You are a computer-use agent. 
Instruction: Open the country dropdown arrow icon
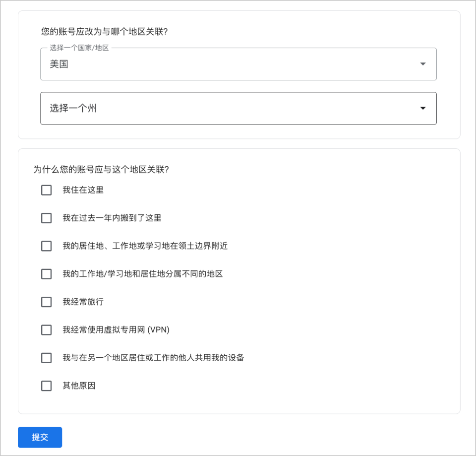point(422,64)
